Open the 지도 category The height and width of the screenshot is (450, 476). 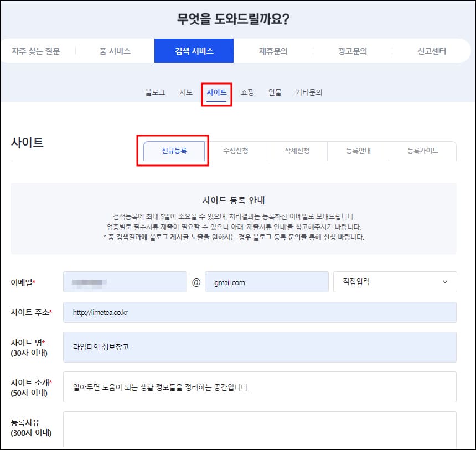pos(186,92)
